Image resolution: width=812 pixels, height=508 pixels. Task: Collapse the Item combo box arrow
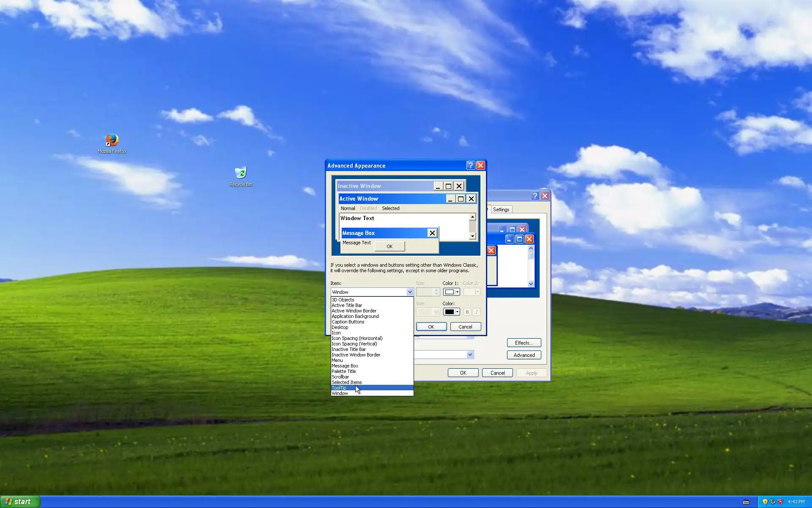[x=409, y=292]
